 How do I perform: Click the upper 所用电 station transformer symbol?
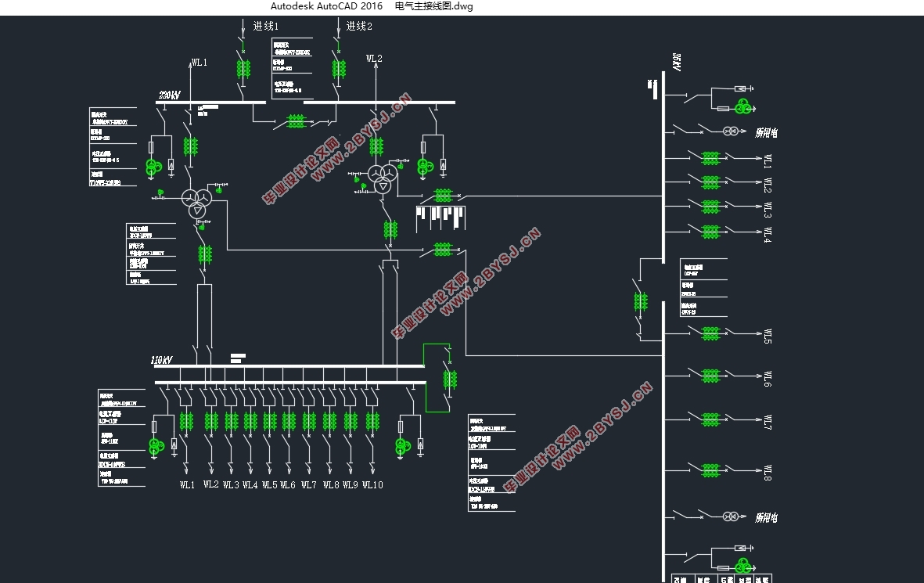[x=731, y=131]
